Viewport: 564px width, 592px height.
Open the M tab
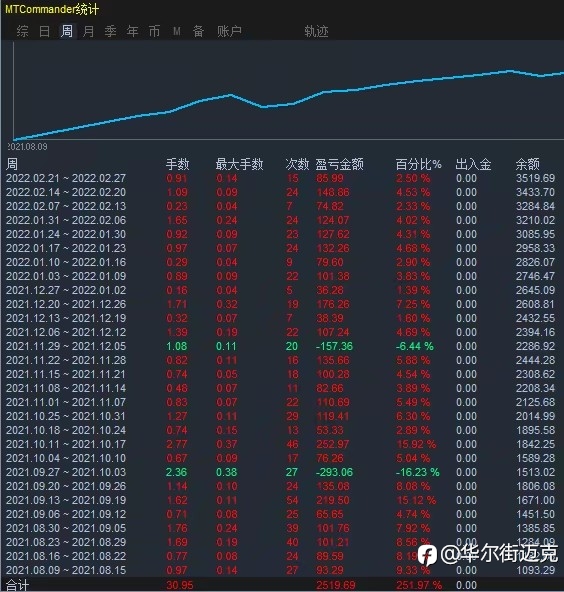click(x=177, y=31)
